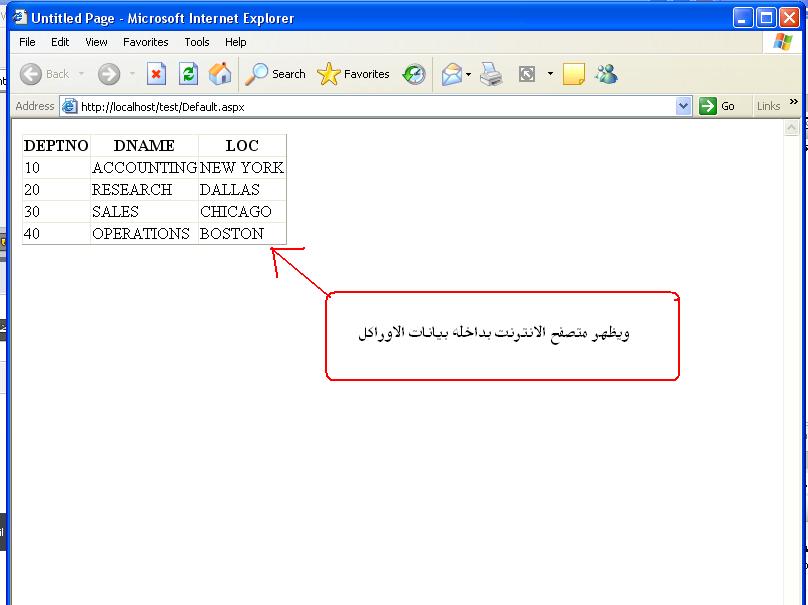Click the Forward arrow button
The image size is (808, 605).
point(109,74)
